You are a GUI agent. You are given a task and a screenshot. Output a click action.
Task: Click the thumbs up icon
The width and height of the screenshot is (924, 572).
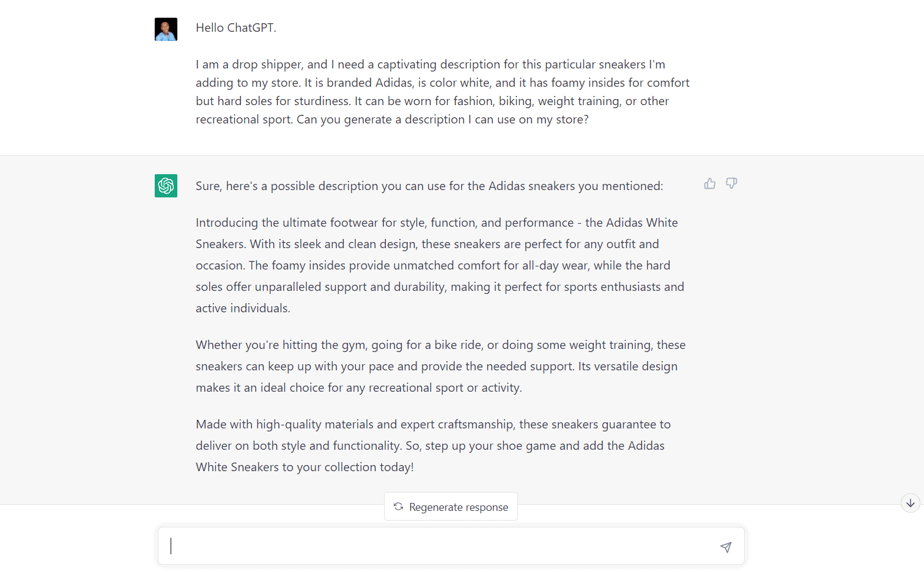(x=709, y=183)
